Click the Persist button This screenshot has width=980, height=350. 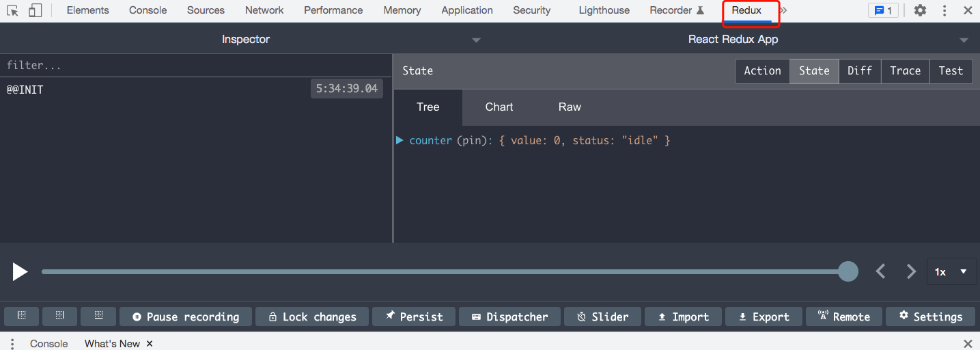(x=414, y=317)
